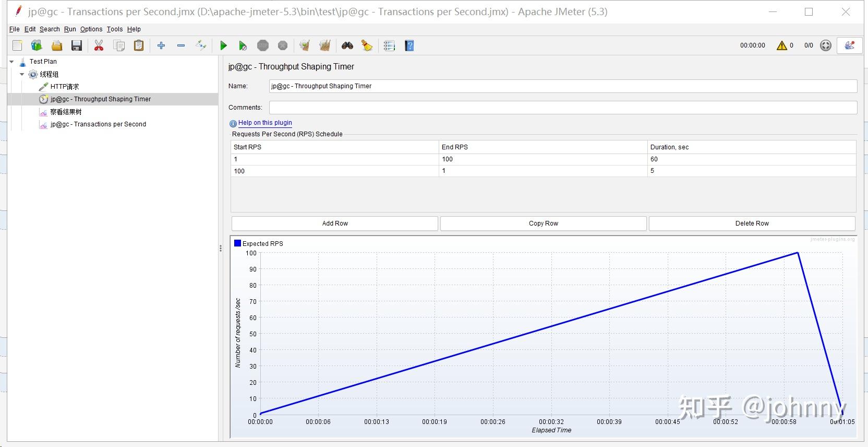The height and width of the screenshot is (447, 868).
Task: Click the green Start test button
Action: click(223, 46)
